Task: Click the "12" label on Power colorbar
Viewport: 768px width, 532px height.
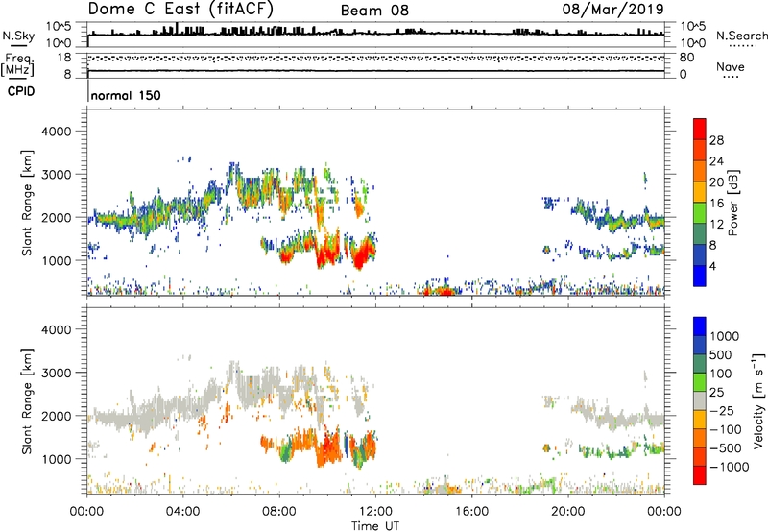Action: [716, 225]
